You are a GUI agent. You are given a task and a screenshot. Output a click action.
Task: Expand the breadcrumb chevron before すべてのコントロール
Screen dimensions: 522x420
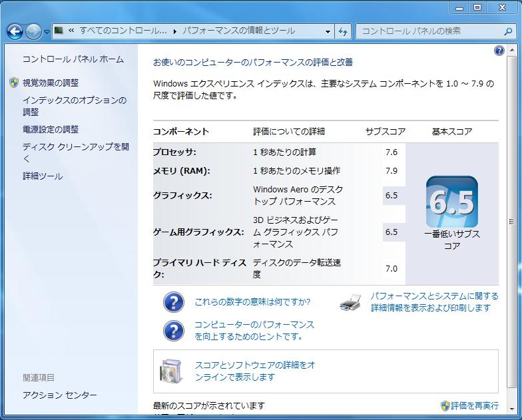pos(71,31)
